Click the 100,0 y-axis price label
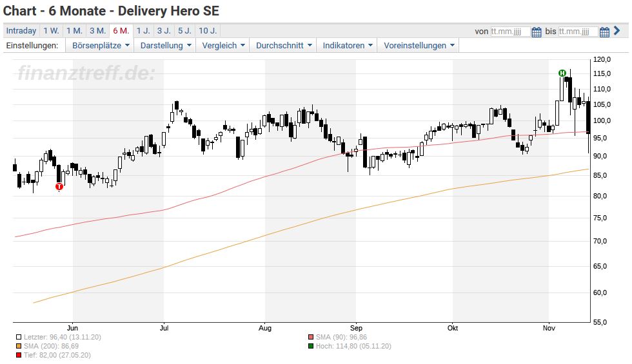632x364 pixels. point(602,121)
